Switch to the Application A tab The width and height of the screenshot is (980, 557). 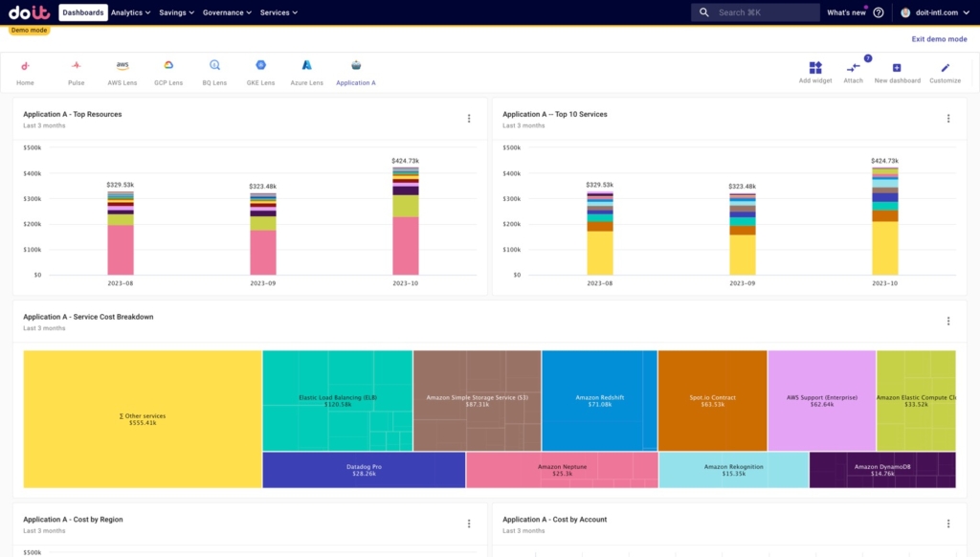point(356,73)
